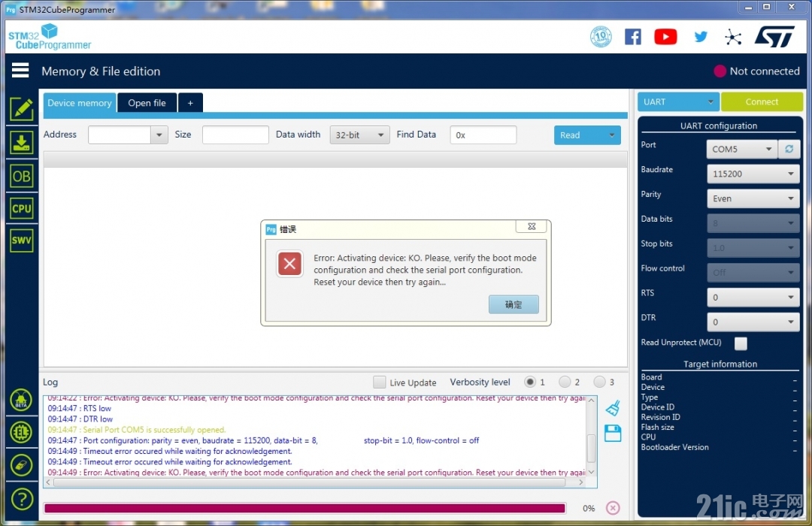Click log line '09:14:47 : DTR low'
The height and width of the screenshot is (526, 812).
(x=80, y=419)
